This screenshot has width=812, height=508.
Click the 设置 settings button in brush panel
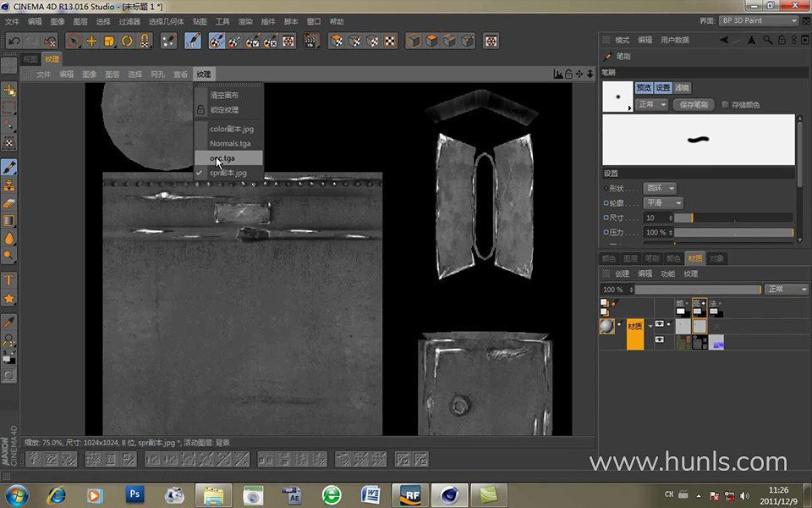coord(662,87)
